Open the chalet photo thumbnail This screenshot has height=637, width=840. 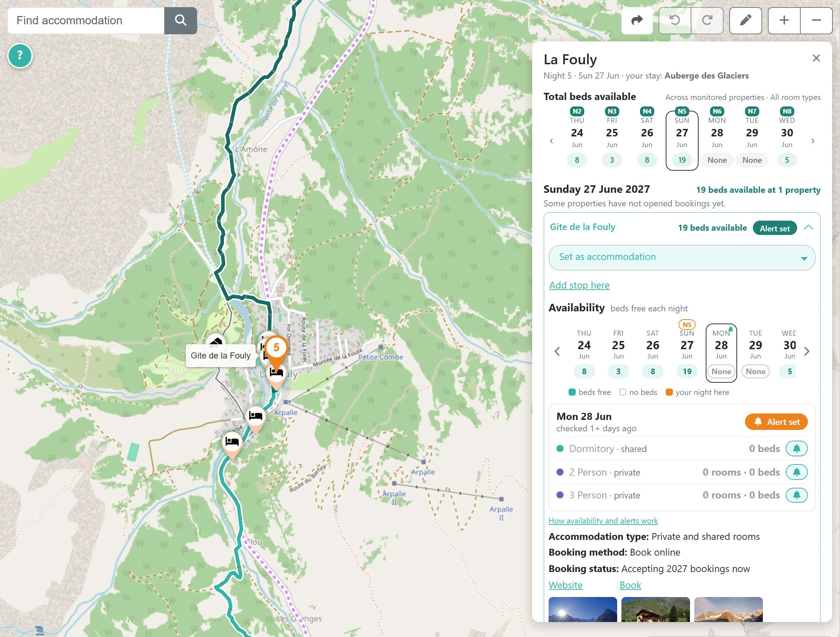[655, 609]
